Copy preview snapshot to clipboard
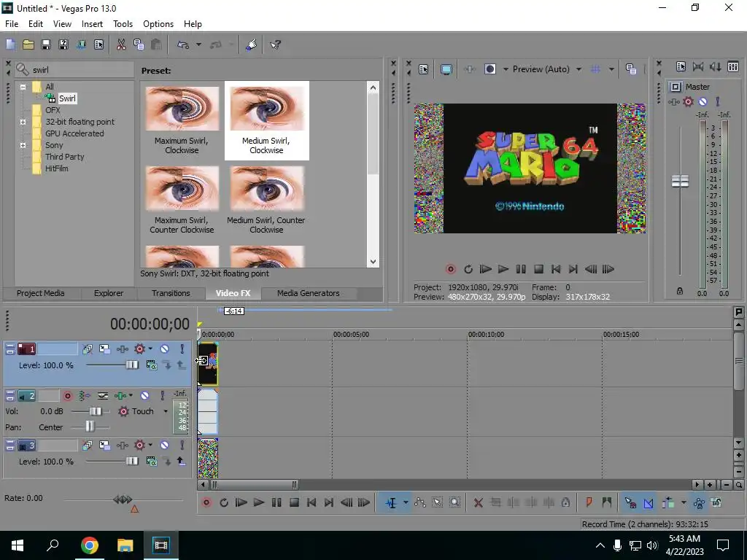This screenshot has width=747, height=560. [631, 69]
